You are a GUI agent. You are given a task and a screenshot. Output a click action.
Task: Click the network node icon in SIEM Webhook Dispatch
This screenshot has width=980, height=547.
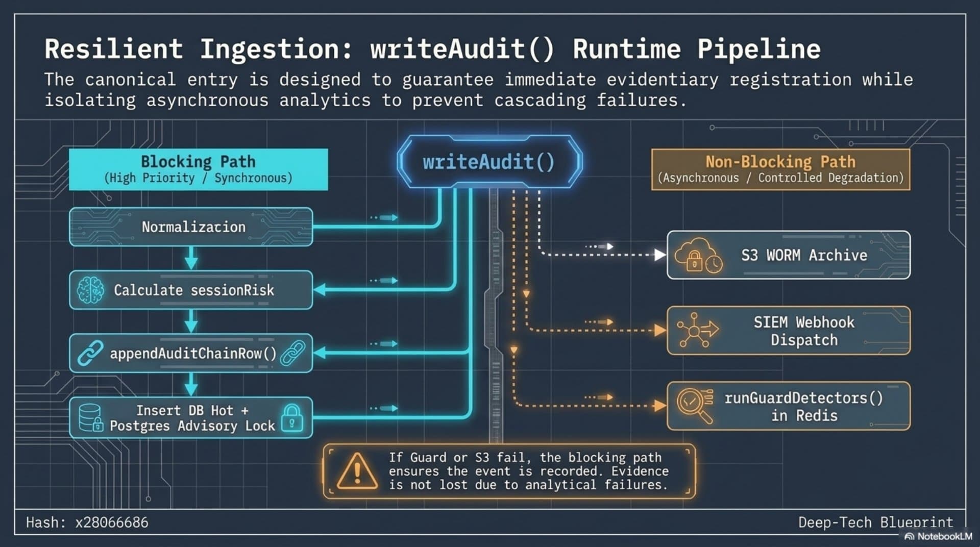pyautogui.click(x=697, y=330)
